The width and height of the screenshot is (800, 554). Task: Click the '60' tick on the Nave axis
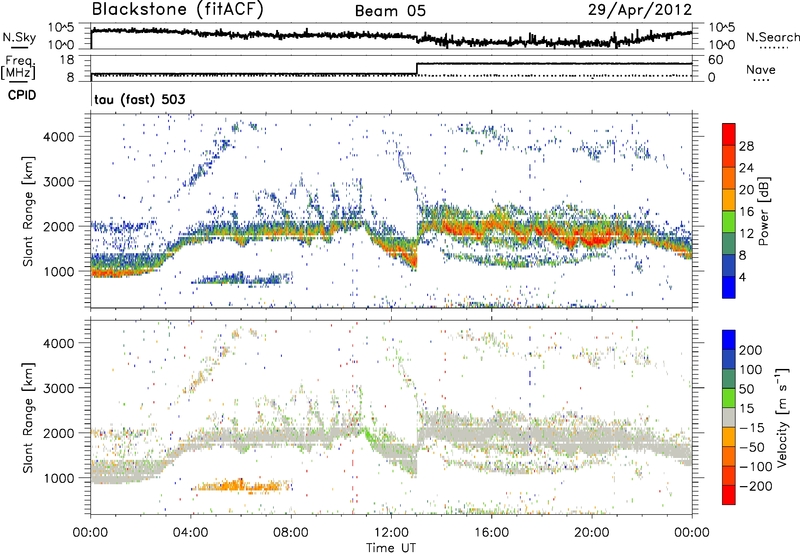pyautogui.click(x=715, y=60)
